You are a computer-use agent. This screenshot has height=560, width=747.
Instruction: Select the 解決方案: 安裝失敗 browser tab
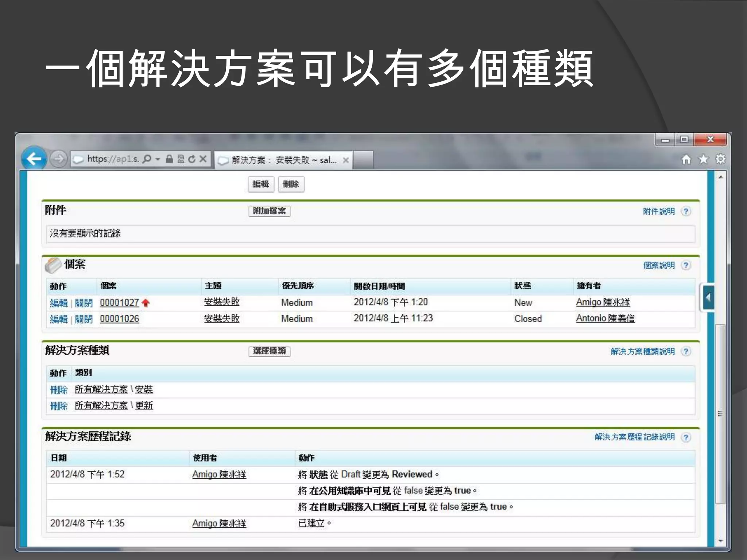[283, 160]
